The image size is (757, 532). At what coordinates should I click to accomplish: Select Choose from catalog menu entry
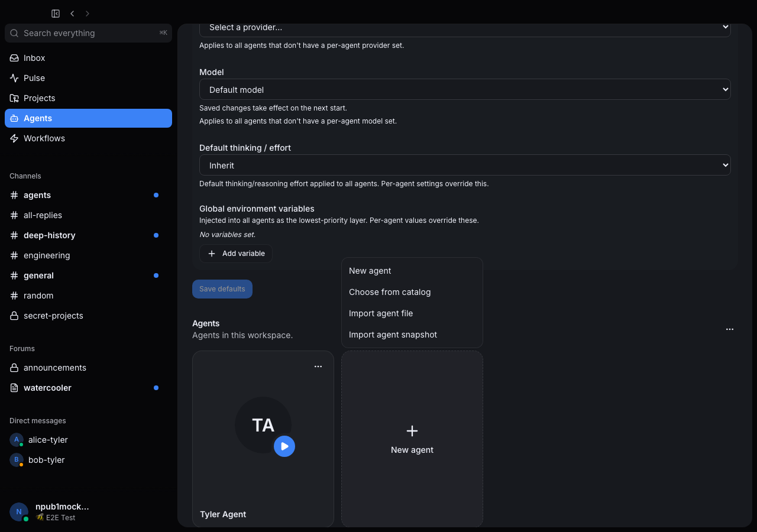pos(412,292)
